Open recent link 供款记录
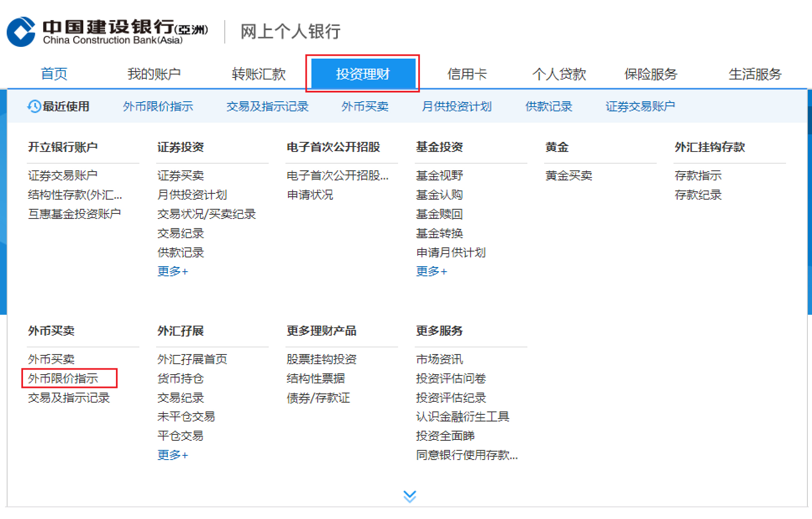Screen dimensions: 812x519 pyautogui.click(x=549, y=106)
